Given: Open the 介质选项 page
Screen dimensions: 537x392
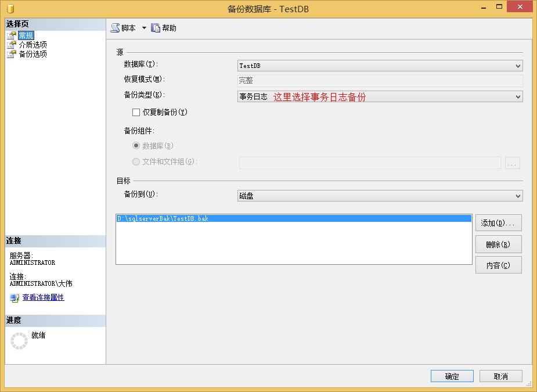Looking at the screenshot, I should pyautogui.click(x=33, y=45).
